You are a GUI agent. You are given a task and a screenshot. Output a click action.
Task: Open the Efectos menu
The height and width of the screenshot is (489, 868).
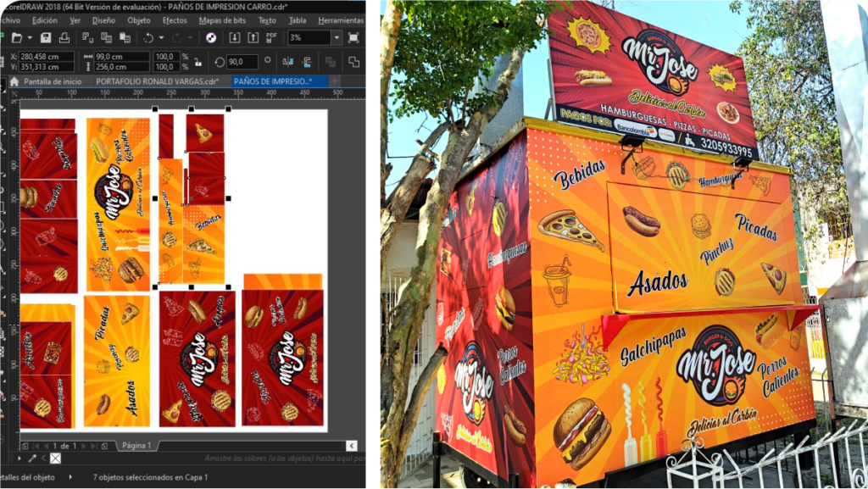(x=175, y=19)
